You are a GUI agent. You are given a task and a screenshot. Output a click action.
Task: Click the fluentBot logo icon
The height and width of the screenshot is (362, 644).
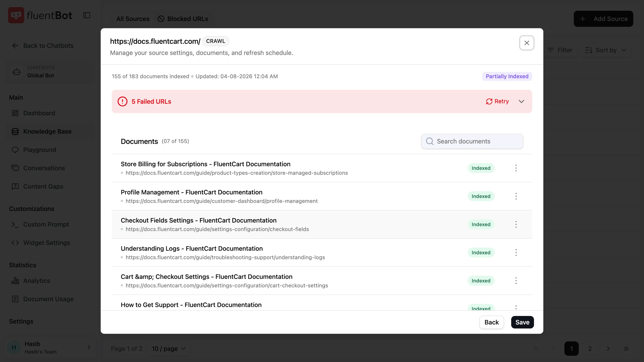pos(16,15)
